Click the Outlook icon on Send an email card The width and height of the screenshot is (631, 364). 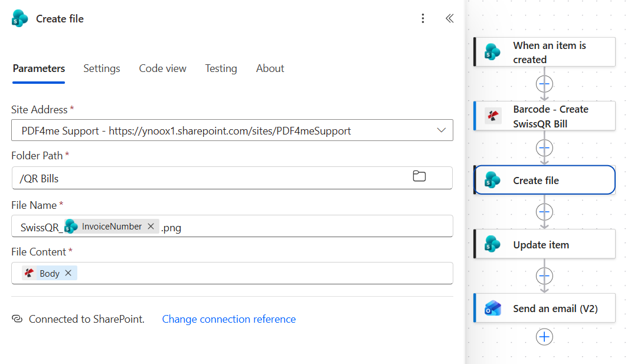[x=492, y=308]
